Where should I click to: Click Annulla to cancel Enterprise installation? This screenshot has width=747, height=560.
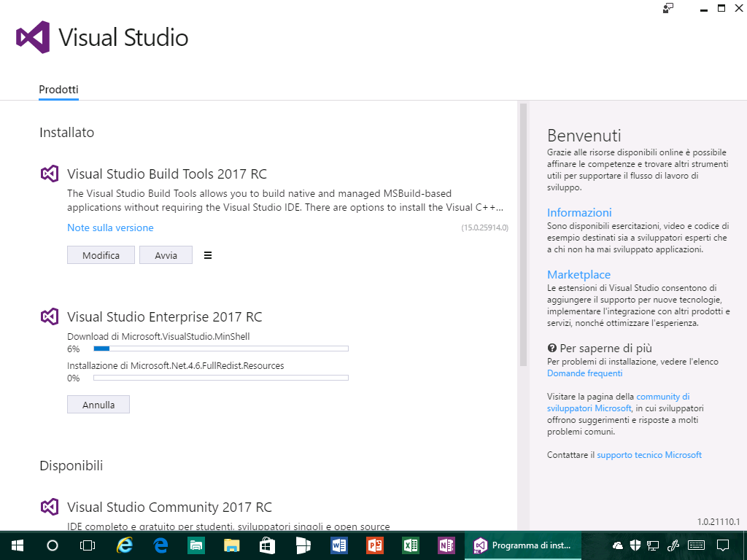98,405
